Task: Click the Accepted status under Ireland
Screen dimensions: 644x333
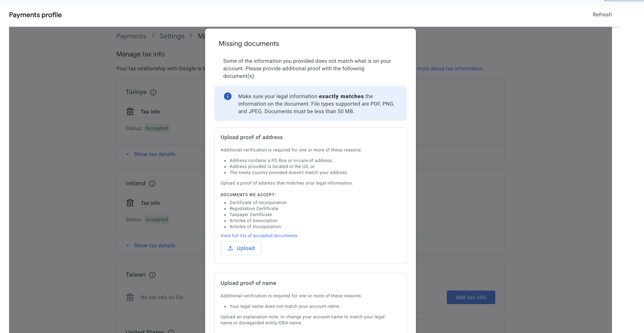Action: pyautogui.click(x=157, y=220)
